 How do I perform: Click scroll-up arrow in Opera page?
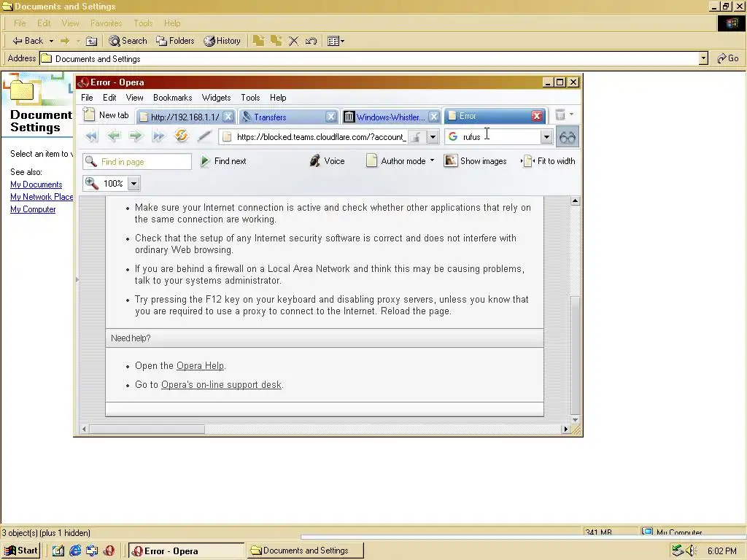[x=575, y=201]
